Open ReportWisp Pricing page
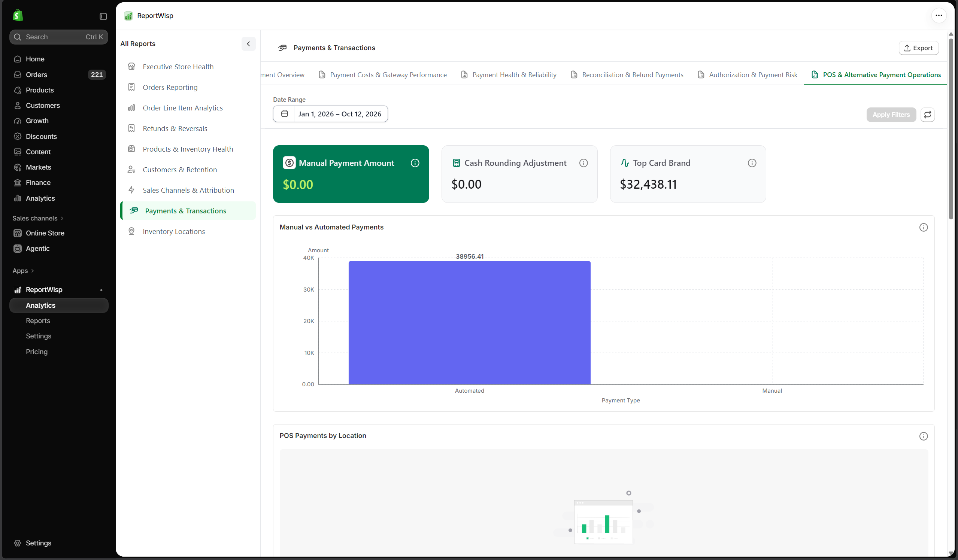The width and height of the screenshot is (958, 560). tap(36, 351)
